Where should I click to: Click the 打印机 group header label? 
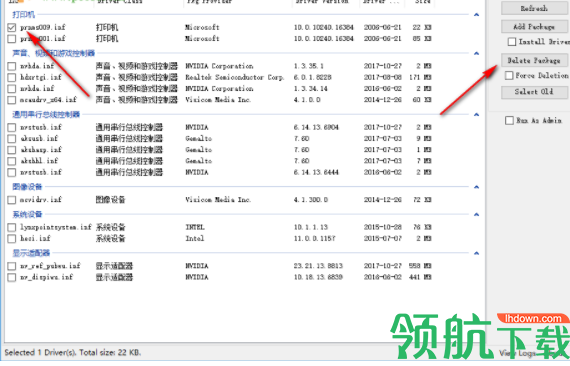pyautogui.click(x=24, y=15)
